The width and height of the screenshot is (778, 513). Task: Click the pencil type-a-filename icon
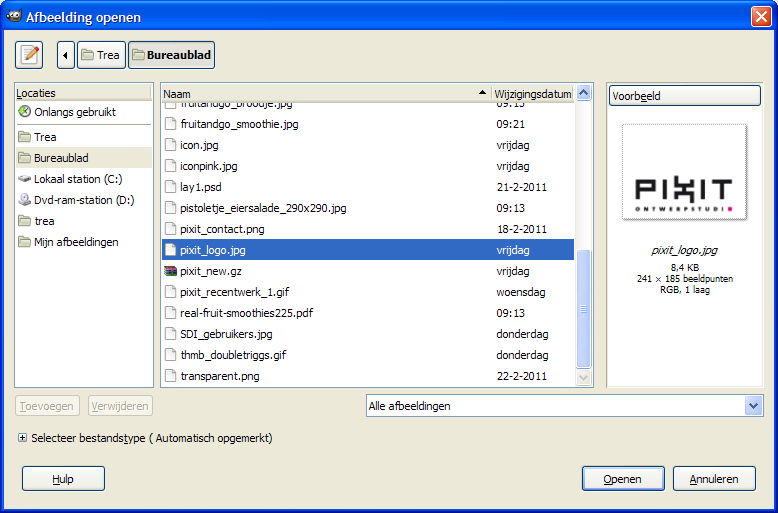29,55
